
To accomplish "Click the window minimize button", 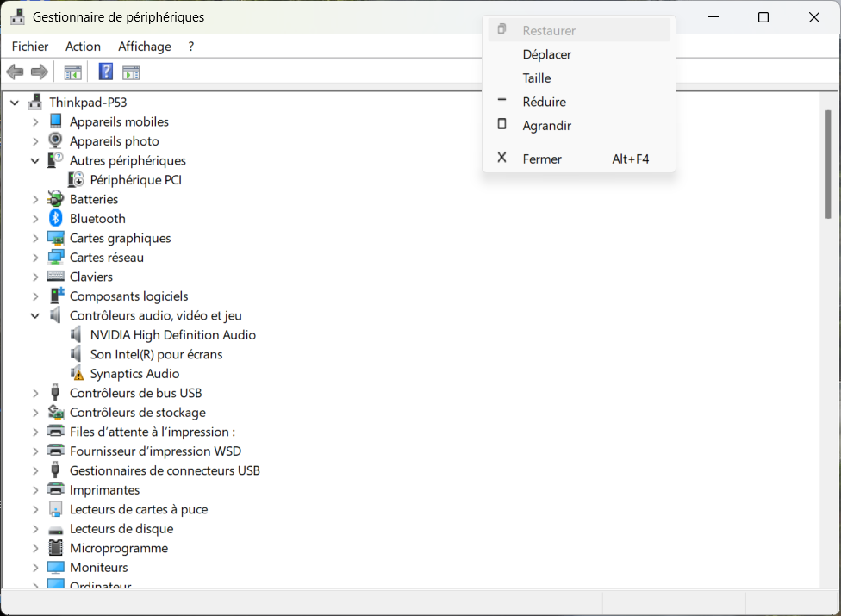I will click(713, 17).
